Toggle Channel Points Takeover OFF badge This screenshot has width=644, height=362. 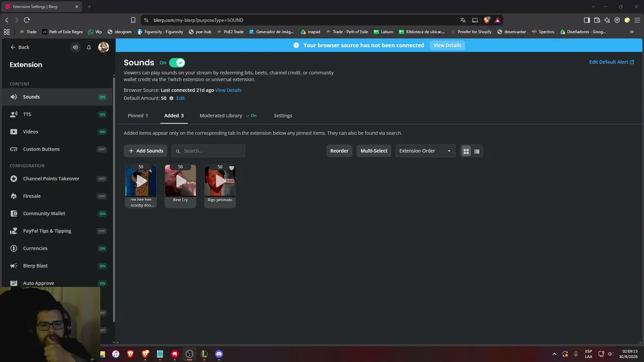point(102,178)
